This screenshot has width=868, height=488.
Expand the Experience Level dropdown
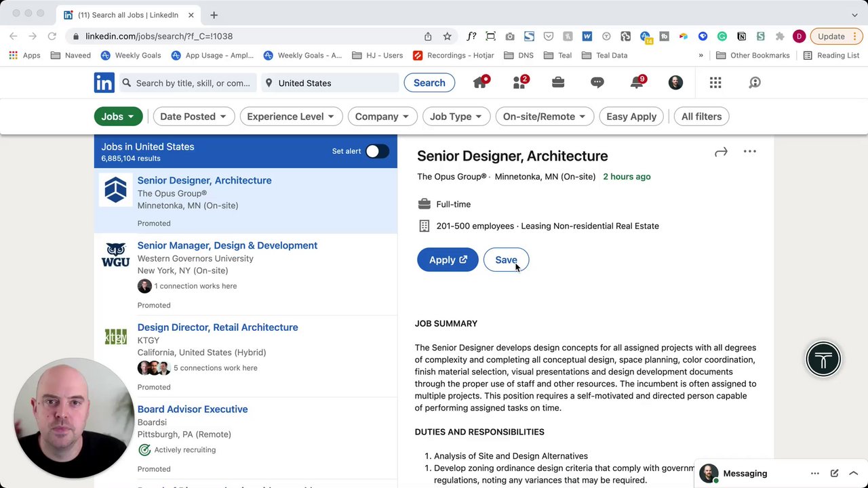tap(290, 117)
